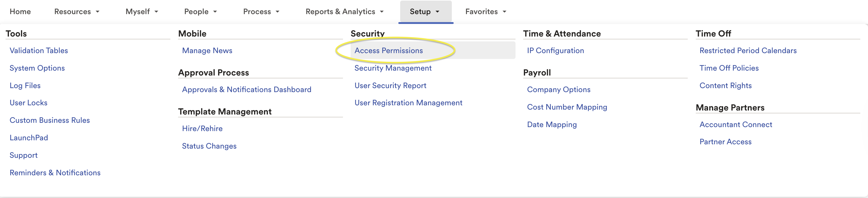Open IP Configuration settings
868x198 pixels.
[555, 51]
